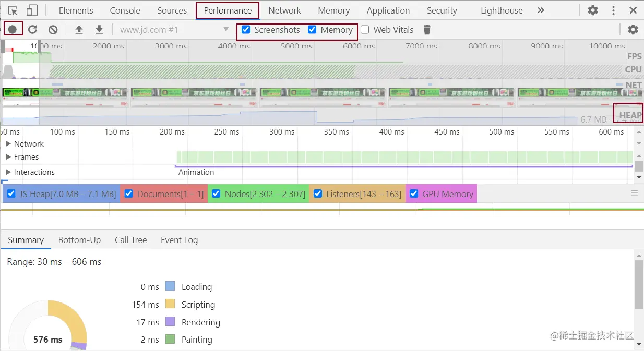Enable the Screenshots checkbox
This screenshot has width=644, height=351.
(246, 30)
